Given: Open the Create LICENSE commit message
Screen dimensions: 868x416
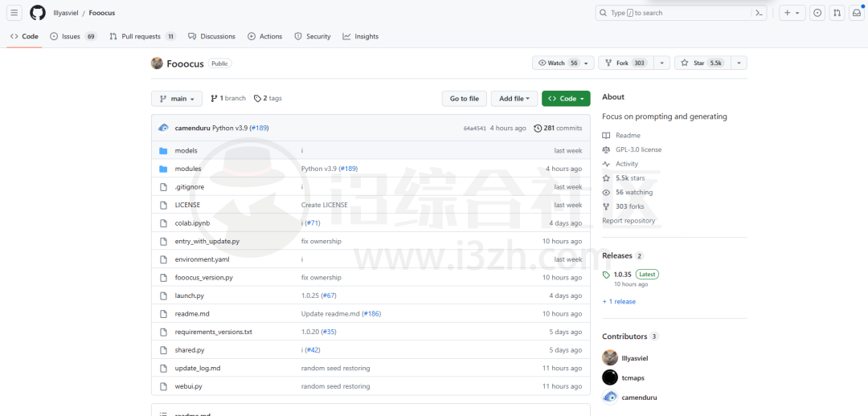Looking at the screenshot, I should pyautogui.click(x=325, y=205).
